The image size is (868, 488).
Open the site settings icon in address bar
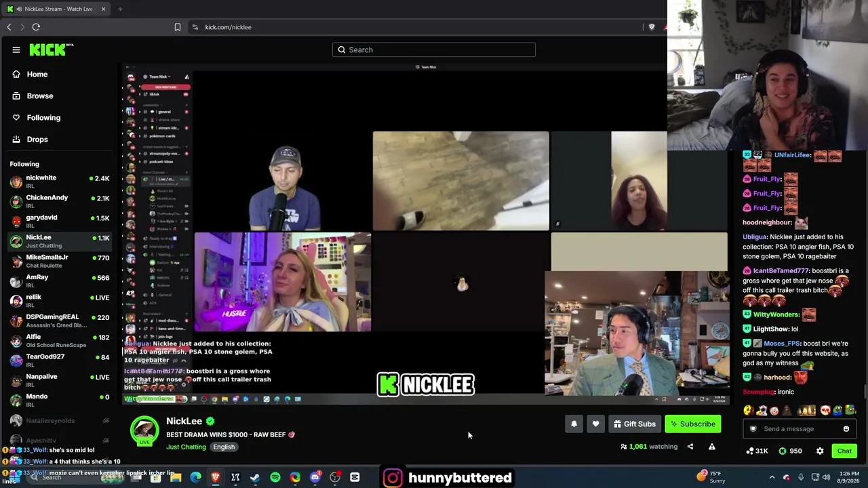(195, 27)
